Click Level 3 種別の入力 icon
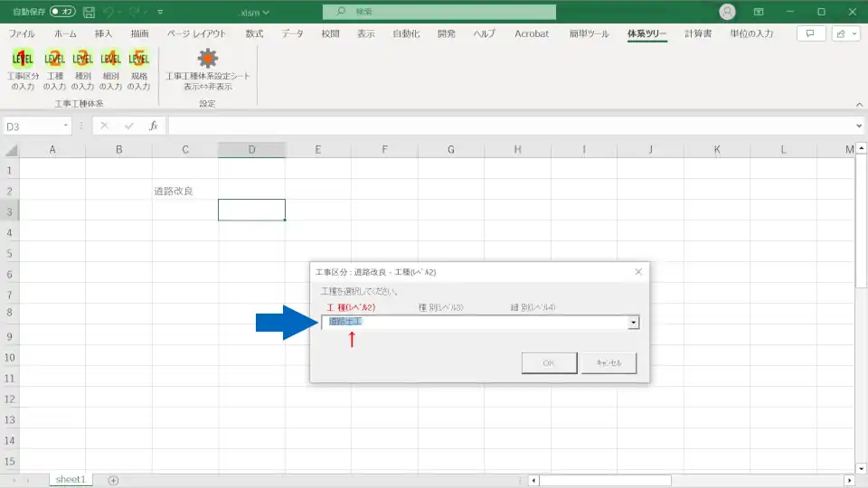 point(82,60)
